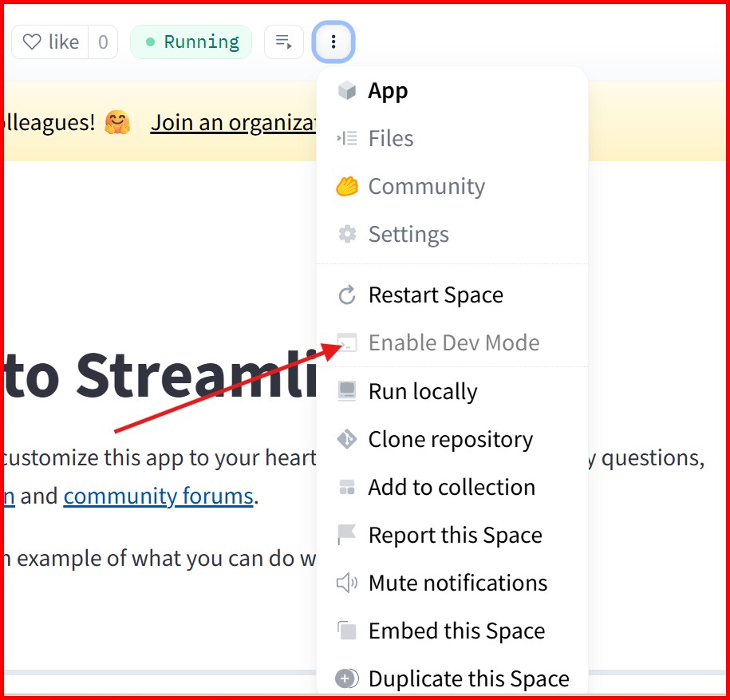Follow the Join an organization link
Image resolution: width=730 pixels, height=700 pixels.
point(234,123)
